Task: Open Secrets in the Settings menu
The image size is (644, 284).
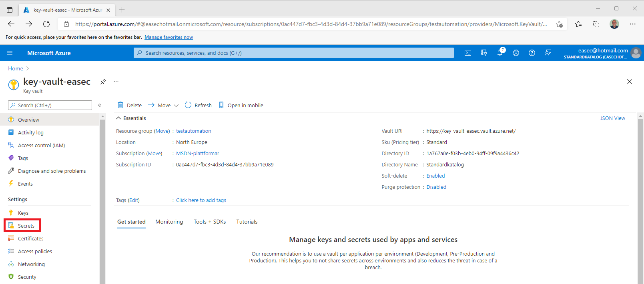Action: click(26, 226)
